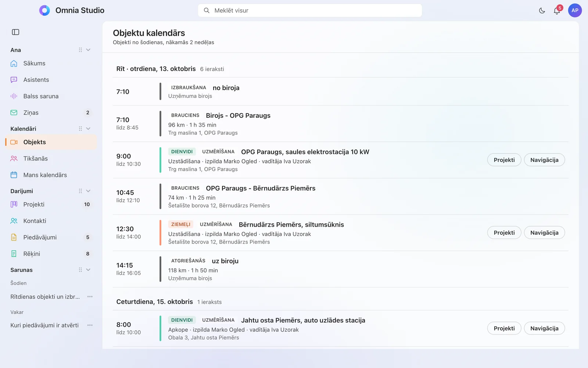Collapse the Sarunas section chevron
The height and width of the screenshot is (368, 588).
tap(88, 270)
